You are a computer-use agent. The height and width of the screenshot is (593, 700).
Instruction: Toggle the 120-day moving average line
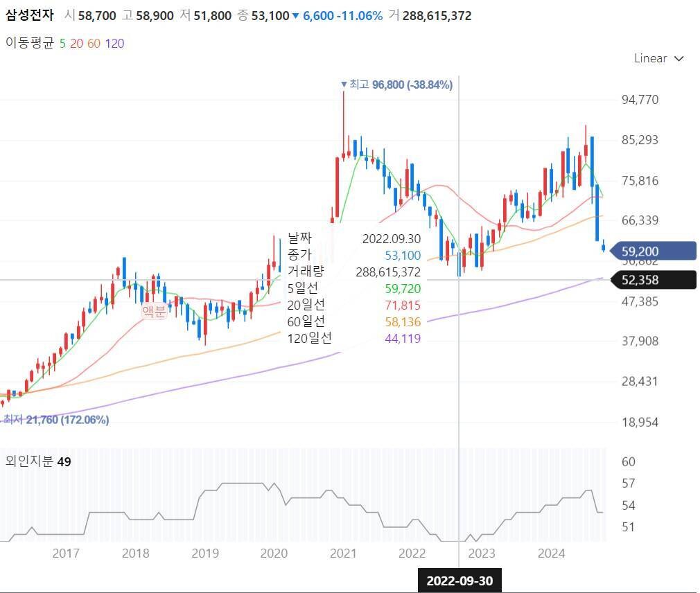coord(114,44)
